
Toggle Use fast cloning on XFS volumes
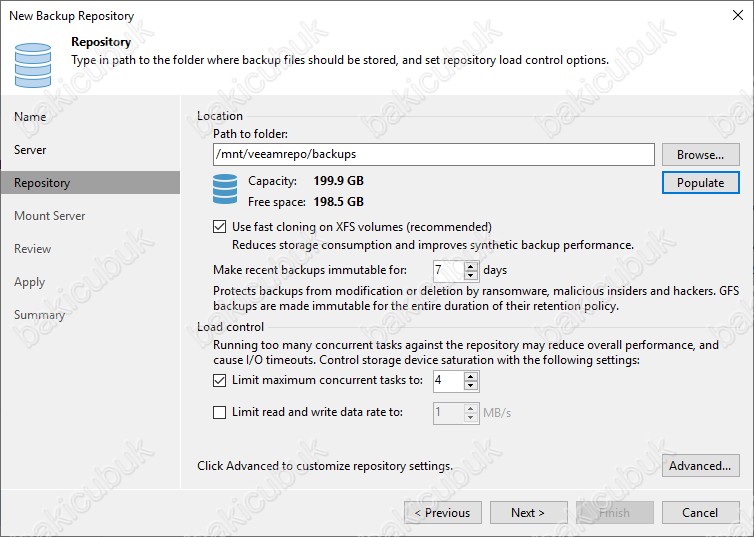tap(219, 226)
